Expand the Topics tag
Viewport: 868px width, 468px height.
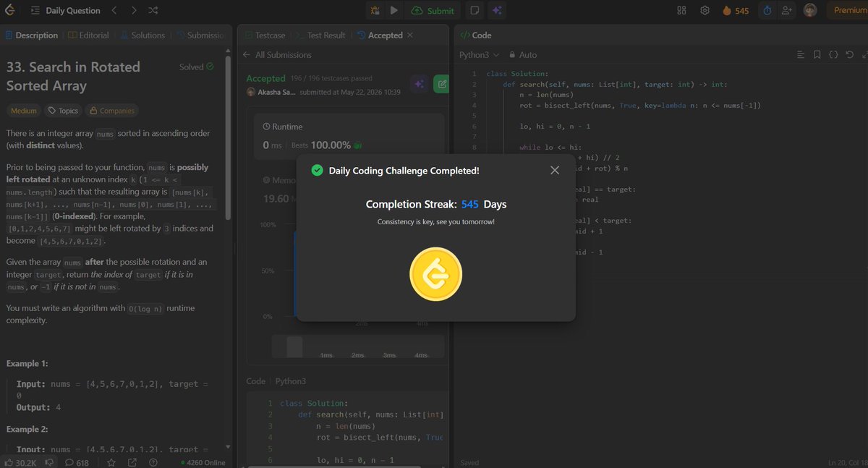(63, 111)
